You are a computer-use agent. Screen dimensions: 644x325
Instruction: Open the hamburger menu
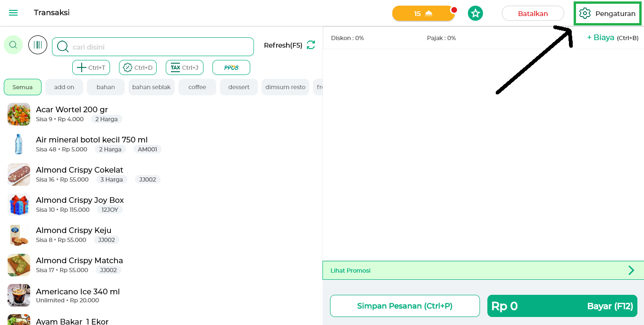click(x=13, y=13)
